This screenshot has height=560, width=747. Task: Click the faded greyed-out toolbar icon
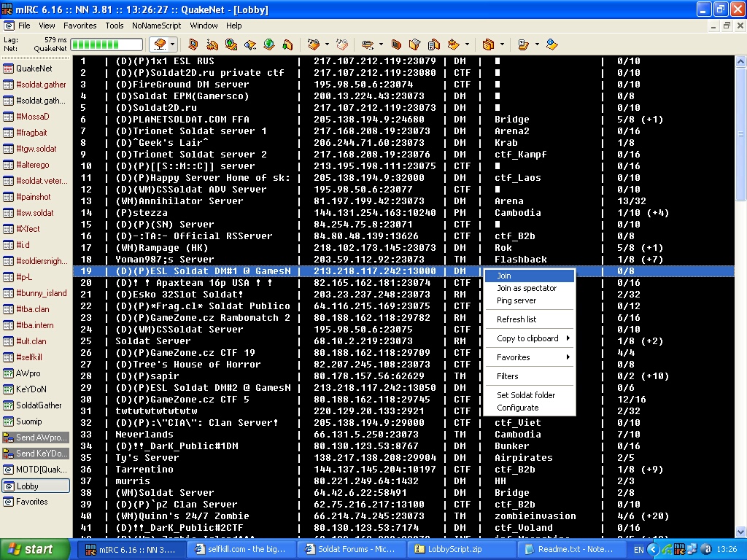pyautogui.click(x=342, y=44)
